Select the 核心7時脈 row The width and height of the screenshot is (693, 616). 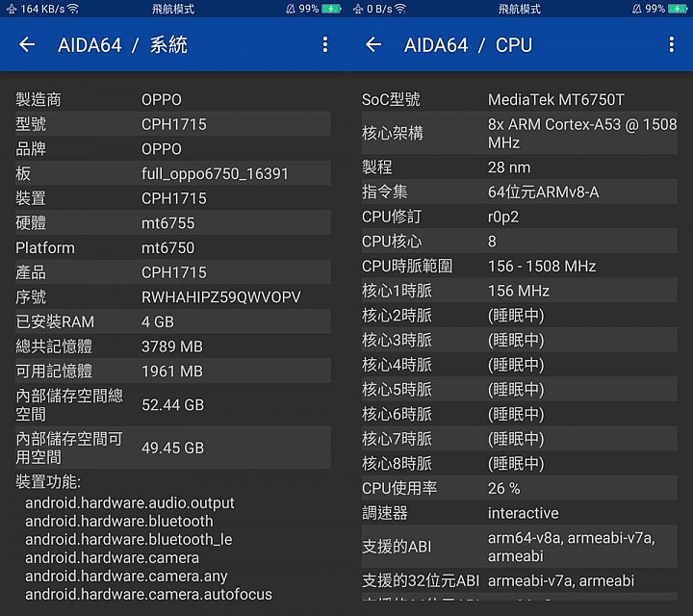[x=520, y=439]
